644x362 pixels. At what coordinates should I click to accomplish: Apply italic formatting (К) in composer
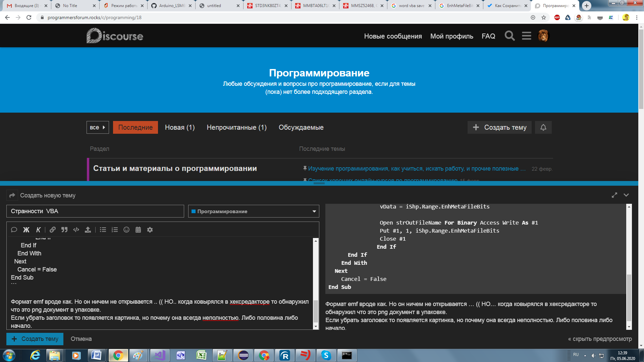point(38,230)
